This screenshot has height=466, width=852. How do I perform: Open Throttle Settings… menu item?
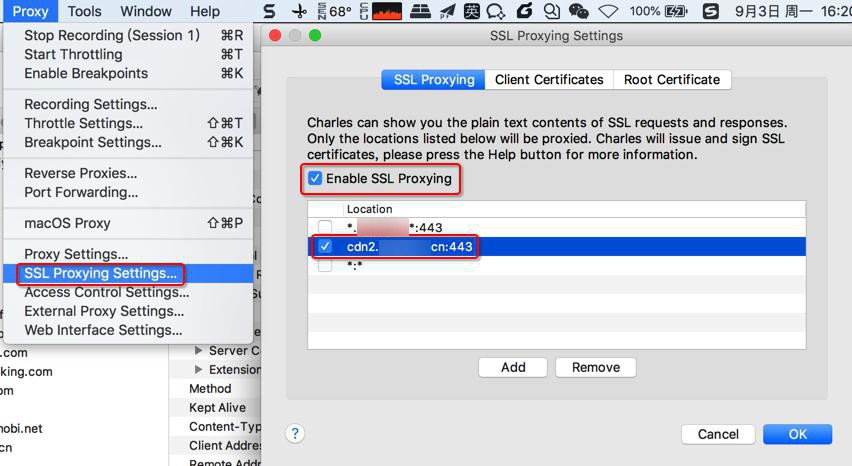coord(128,123)
